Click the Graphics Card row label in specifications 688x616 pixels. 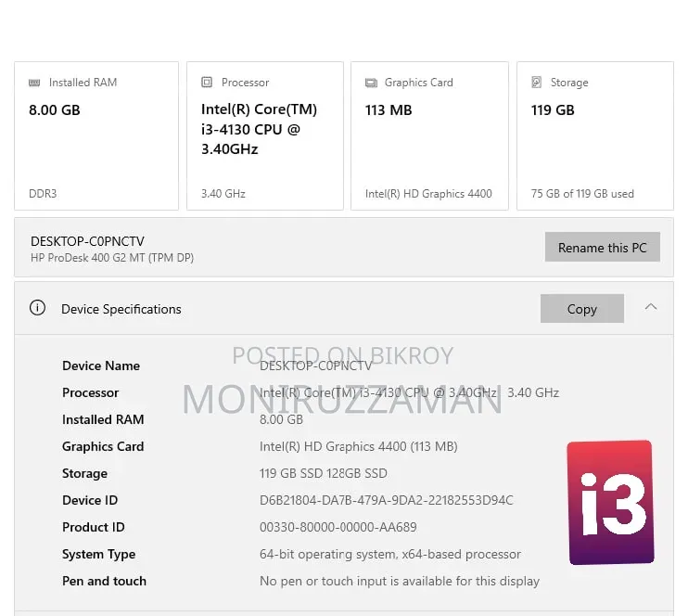coord(103,446)
